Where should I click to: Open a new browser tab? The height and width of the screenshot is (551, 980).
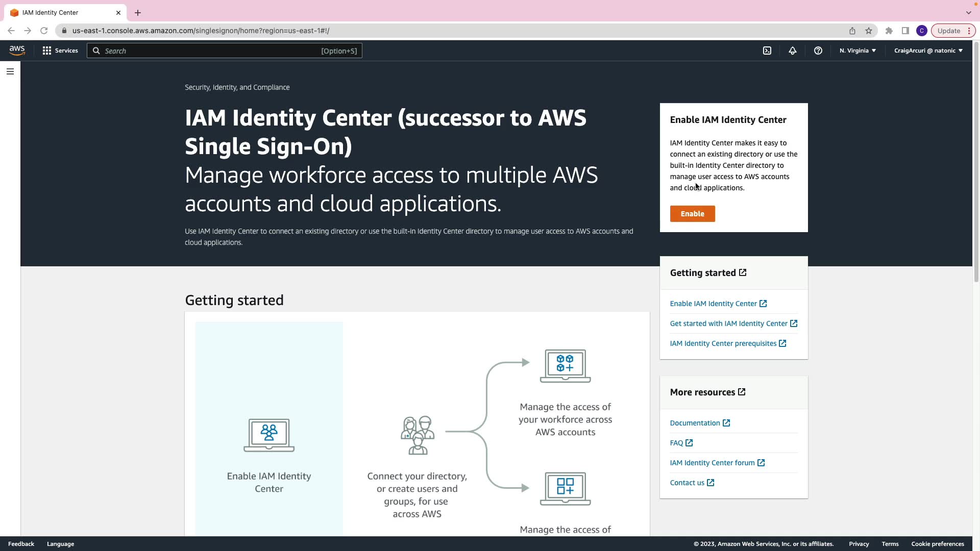(138, 13)
